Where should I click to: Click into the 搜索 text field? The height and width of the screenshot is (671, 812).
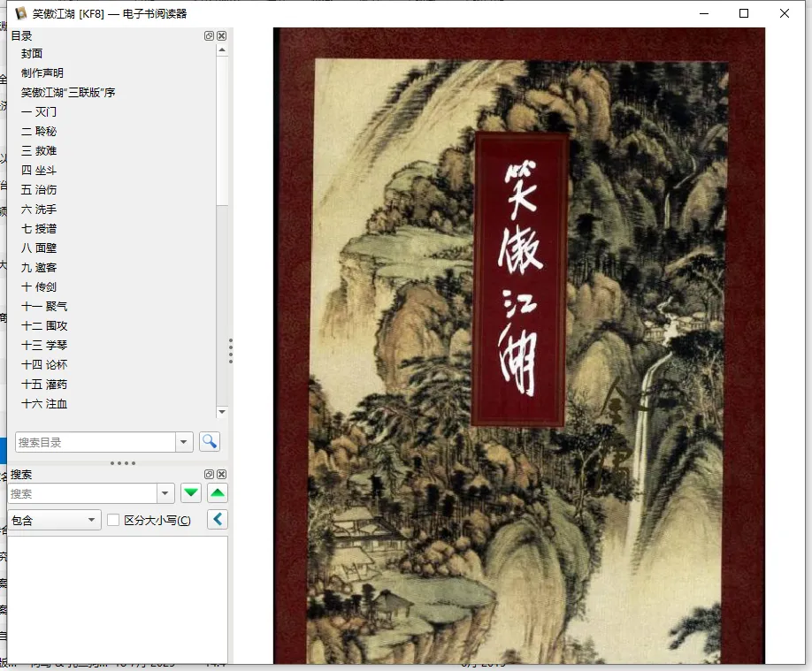coord(83,493)
